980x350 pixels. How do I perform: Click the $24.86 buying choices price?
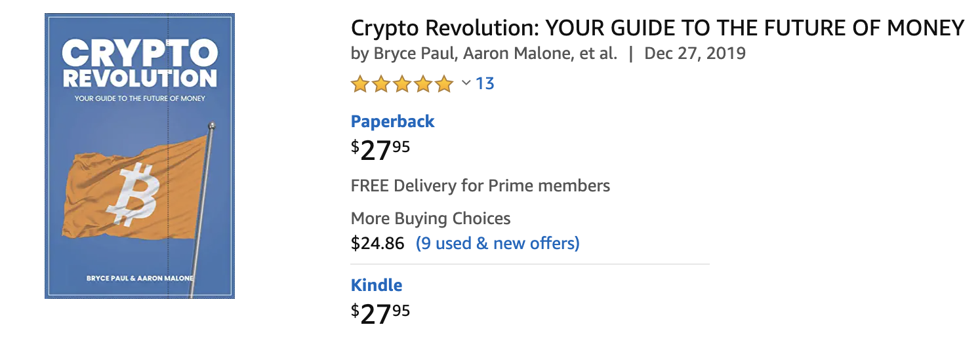(x=378, y=244)
